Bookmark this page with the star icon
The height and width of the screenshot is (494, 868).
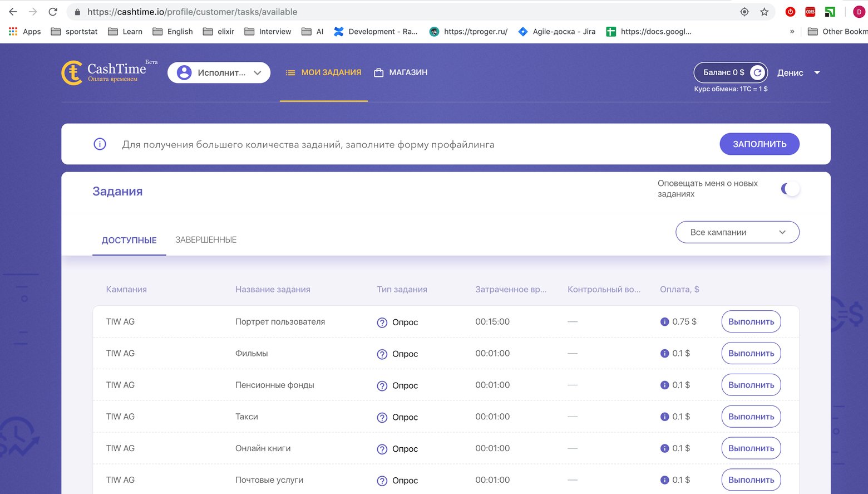(x=765, y=12)
